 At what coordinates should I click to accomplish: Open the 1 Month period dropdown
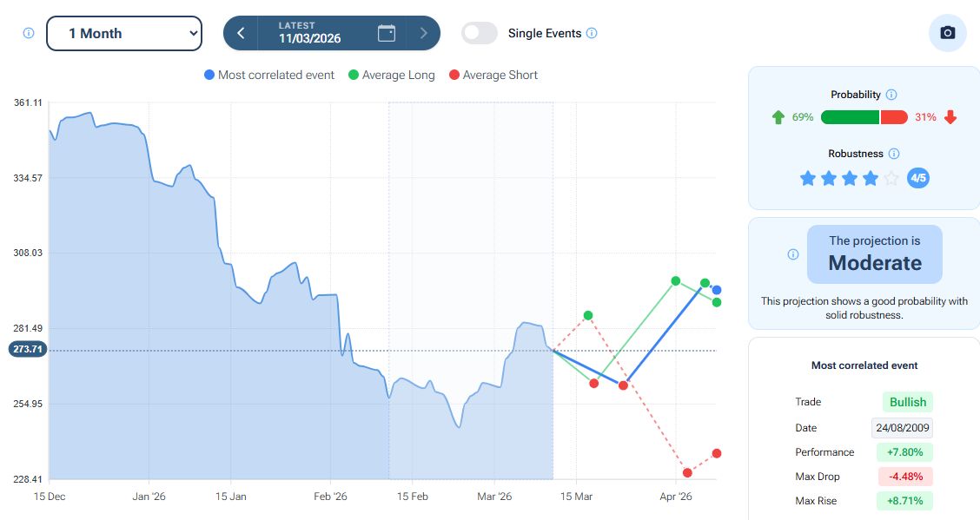pos(123,33)
